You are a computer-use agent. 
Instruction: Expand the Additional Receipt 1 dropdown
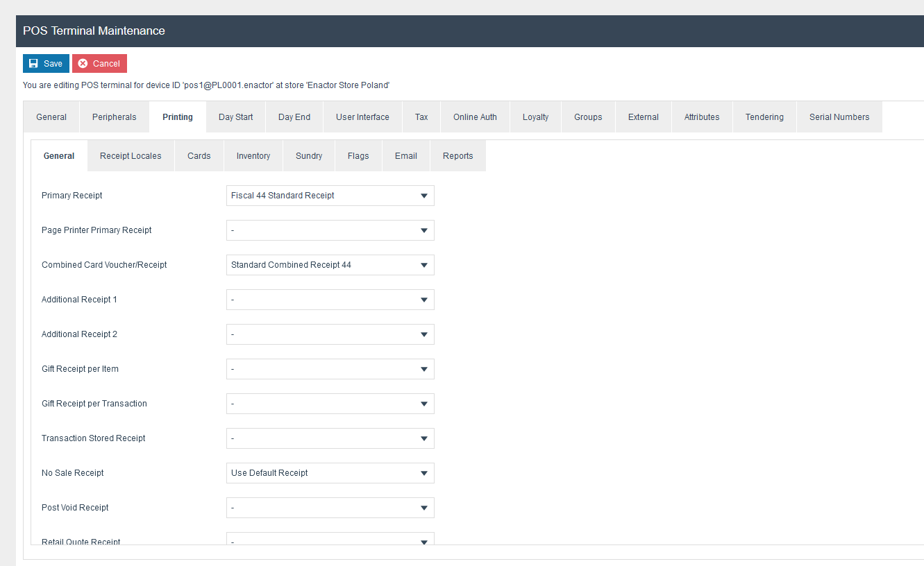[330, 300]
